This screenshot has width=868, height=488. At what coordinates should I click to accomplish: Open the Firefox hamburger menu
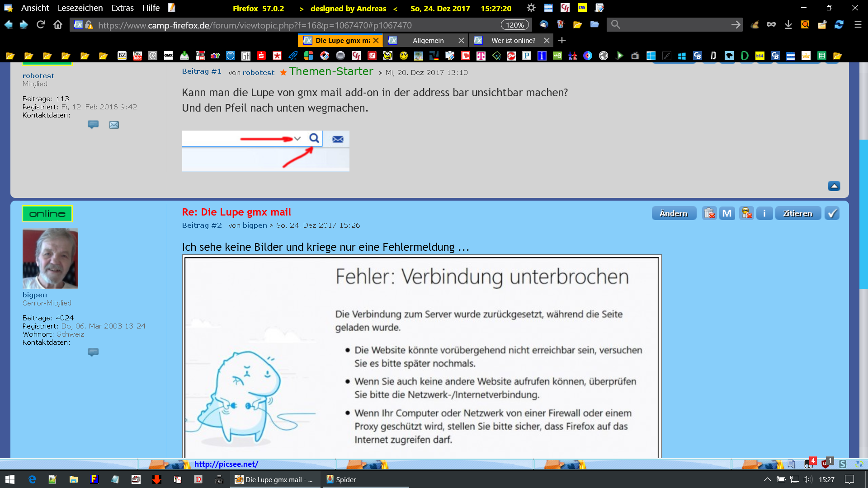tap(858, 25)
